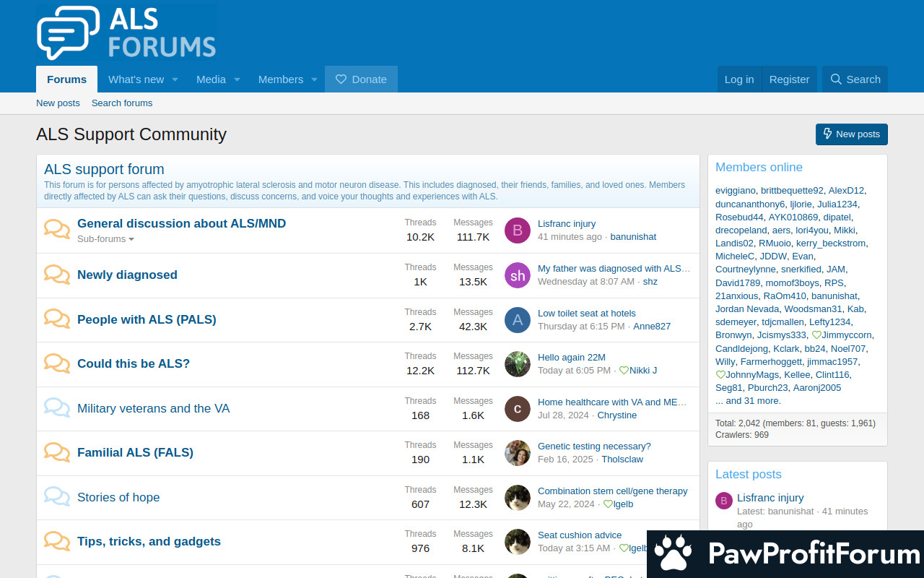Expand the Sub-forums dropdown
Viewport: 924px width, 578px height.
tap(105, 239)
